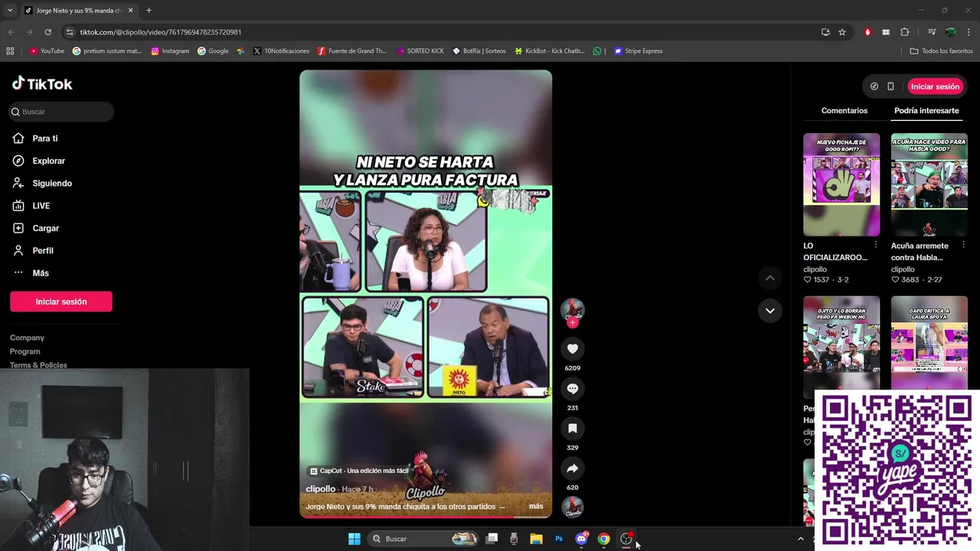Expand the Company footer section
Viewport: 980px width, 551px height.
pyautogui.click(x=27, y=337)
